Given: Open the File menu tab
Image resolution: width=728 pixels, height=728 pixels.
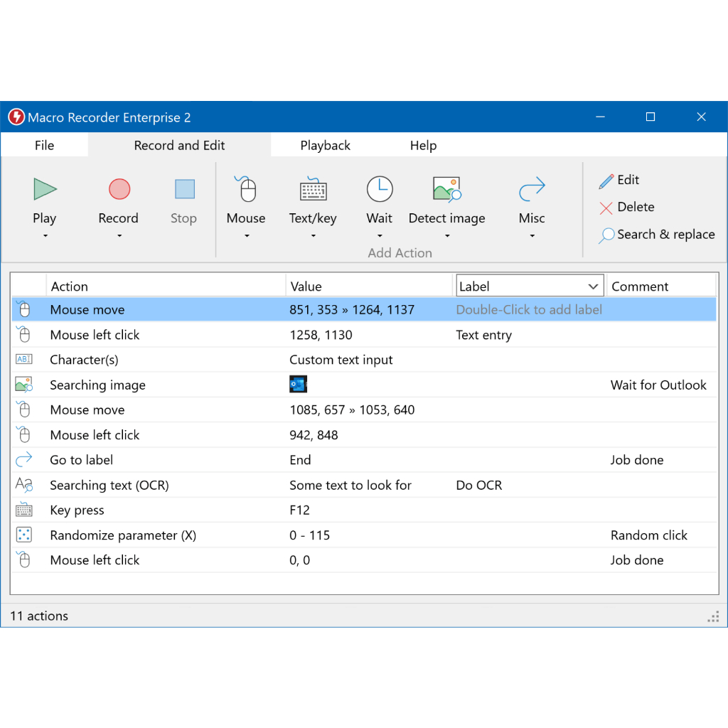Looking at the screenshot, I should pyautogui.click(x=44, y=145).
